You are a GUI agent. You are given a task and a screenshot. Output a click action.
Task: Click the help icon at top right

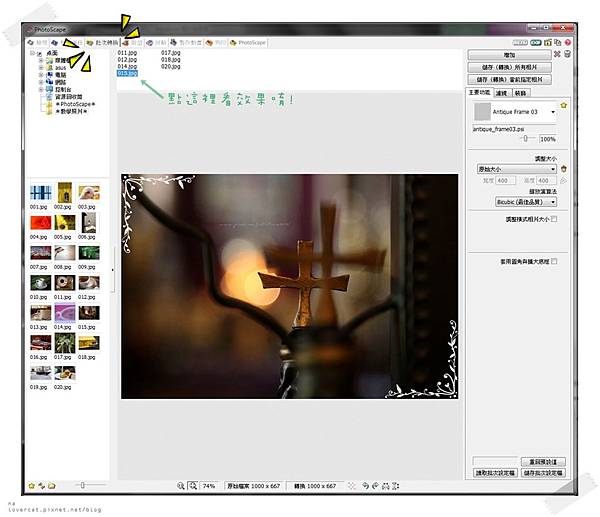(567, 42)
